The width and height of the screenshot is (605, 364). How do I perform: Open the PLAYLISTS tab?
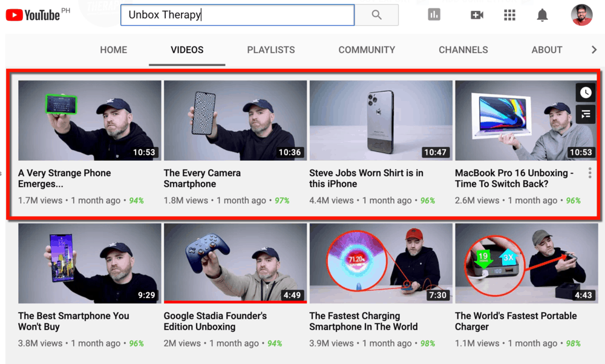coord(271,50)
